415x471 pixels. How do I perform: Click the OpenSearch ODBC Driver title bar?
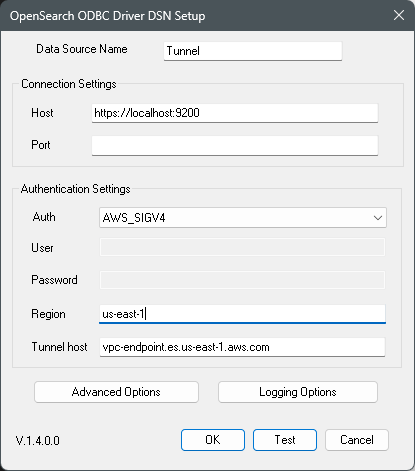tap(107, 16)
